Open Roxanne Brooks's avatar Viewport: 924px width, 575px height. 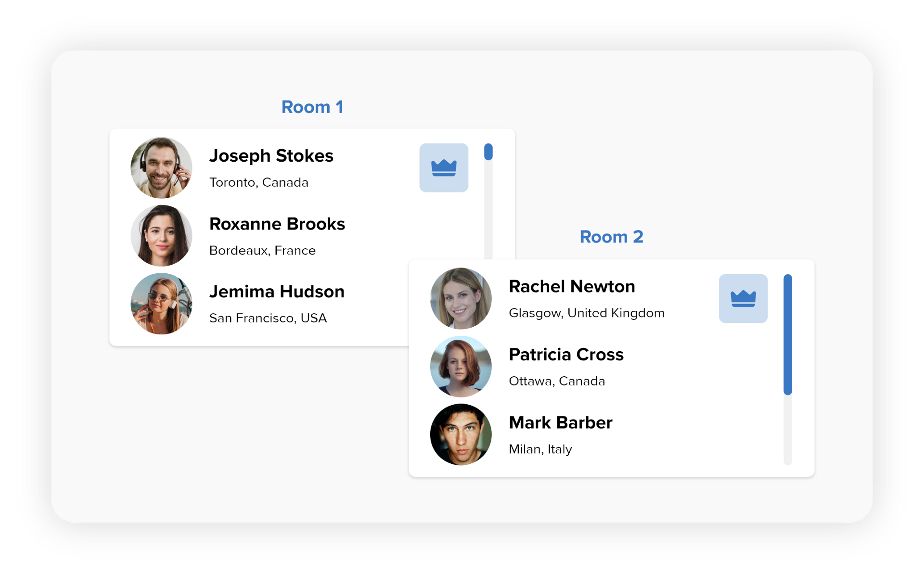pyautogui.click(x=161, y=236)
